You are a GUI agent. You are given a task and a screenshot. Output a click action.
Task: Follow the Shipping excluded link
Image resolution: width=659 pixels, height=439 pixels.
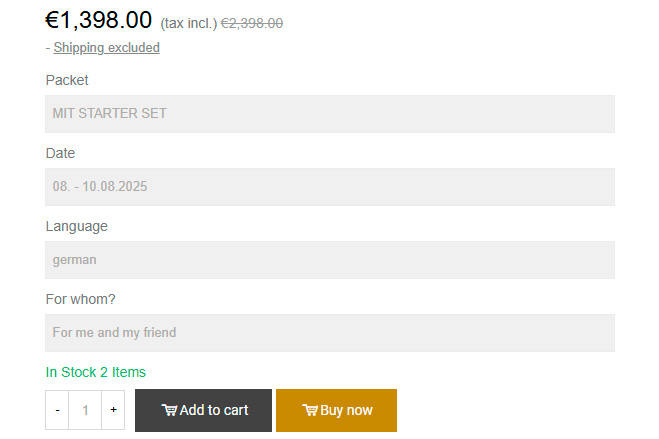point(106,47)
